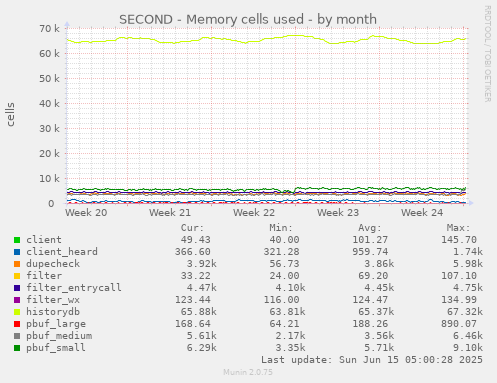The image size is (497, 383).
Task: Click the client_heard blue legend swatch
Action: [17, 252]
